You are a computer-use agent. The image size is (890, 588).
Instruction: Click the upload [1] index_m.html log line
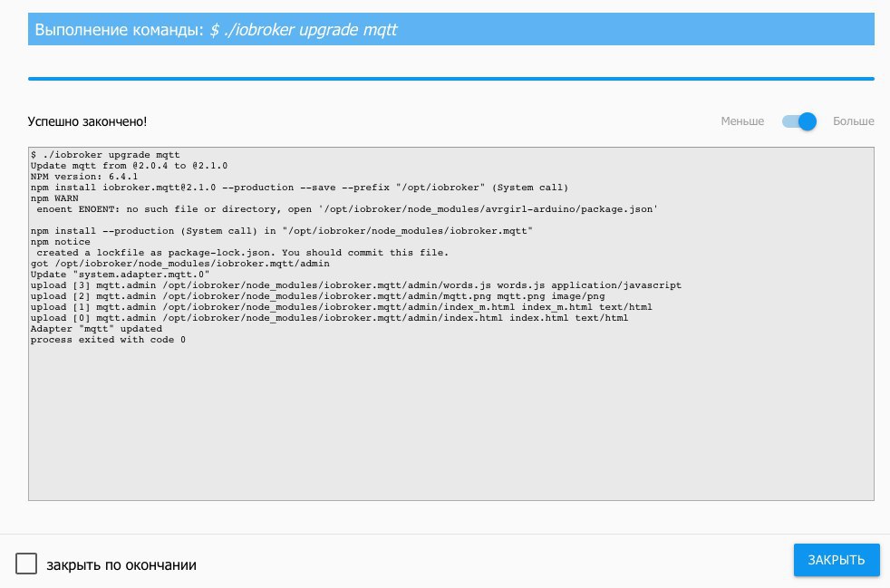(341, 307)
